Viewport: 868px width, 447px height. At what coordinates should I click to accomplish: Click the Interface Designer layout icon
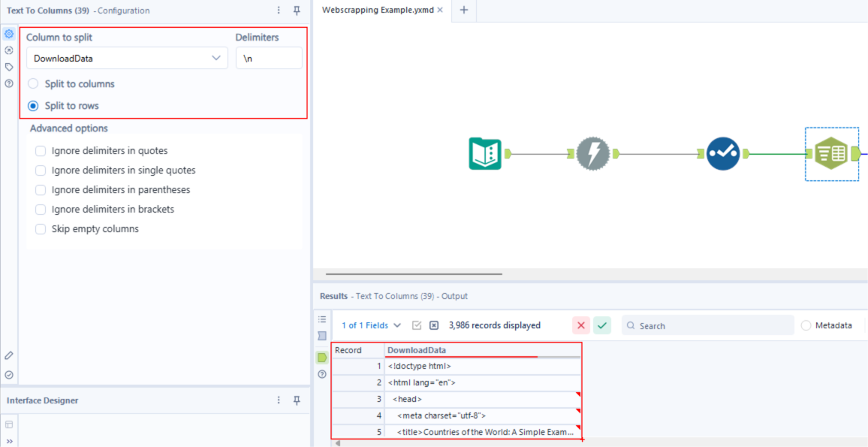(9, 424)
